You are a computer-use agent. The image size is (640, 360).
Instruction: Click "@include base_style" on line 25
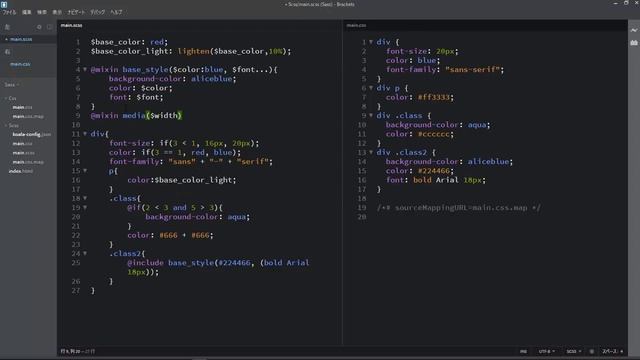pyautogui.click(x=170, y=263)
